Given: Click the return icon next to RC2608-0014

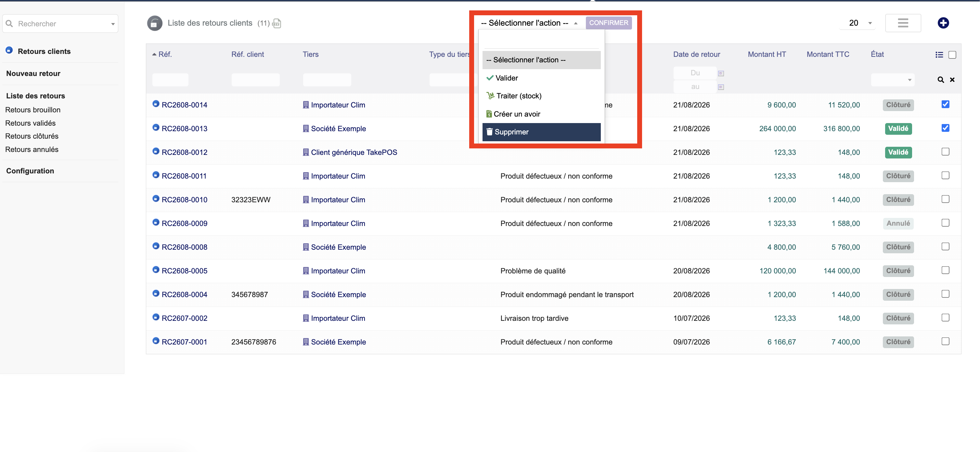Looking at the screenshot, I should click(156, 104).
